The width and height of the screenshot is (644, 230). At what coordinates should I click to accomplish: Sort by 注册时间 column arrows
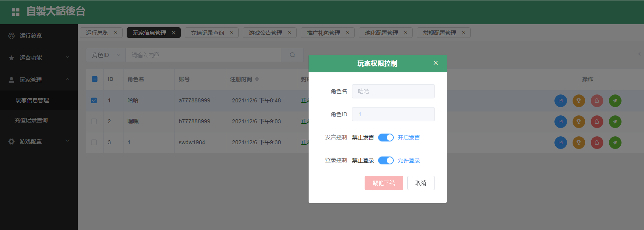[x=257, y=79]
